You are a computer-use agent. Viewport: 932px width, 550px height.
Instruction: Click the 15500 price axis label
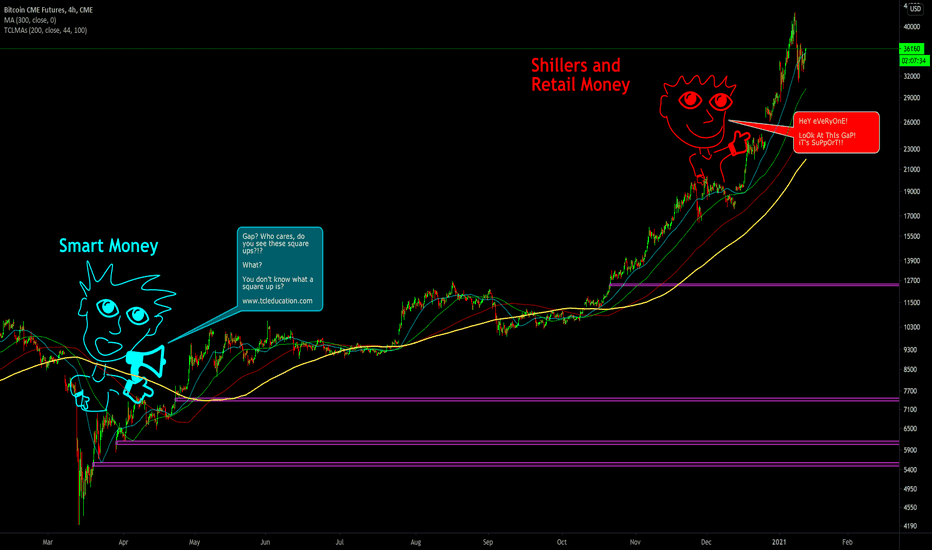coord(911,236)
